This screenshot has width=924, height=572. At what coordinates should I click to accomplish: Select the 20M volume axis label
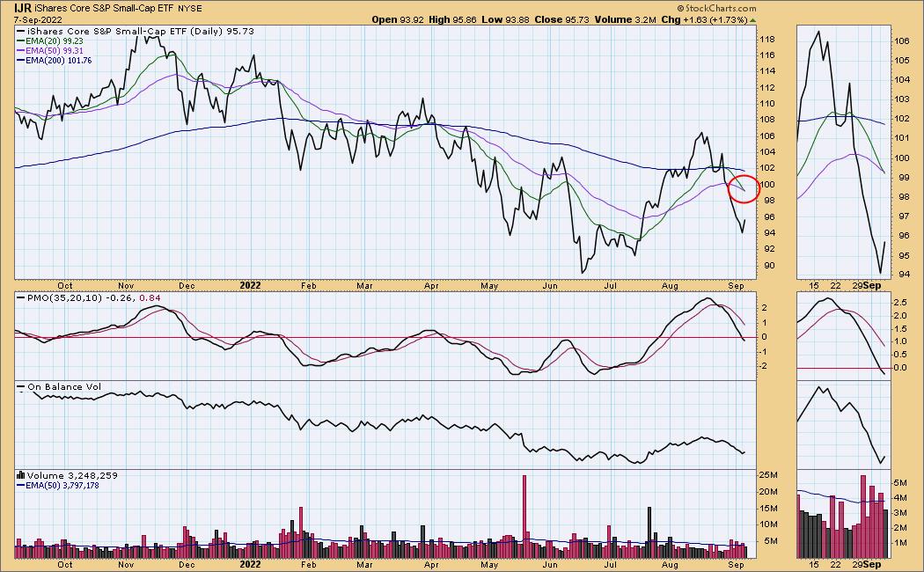pos(770,492)
